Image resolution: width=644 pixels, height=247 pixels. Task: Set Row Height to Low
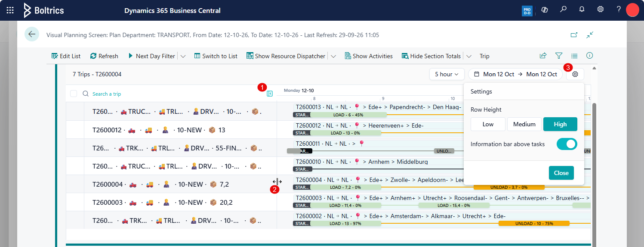488,124
